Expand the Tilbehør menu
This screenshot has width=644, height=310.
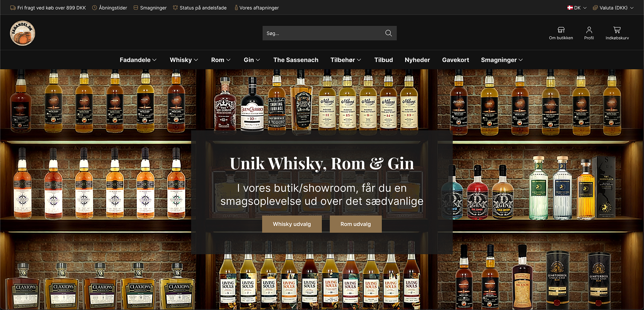346,60
